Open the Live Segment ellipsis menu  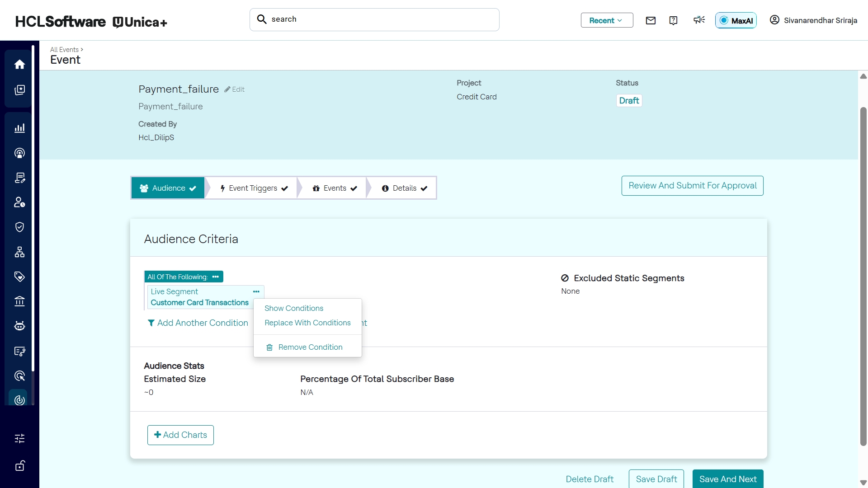[256, 291]
